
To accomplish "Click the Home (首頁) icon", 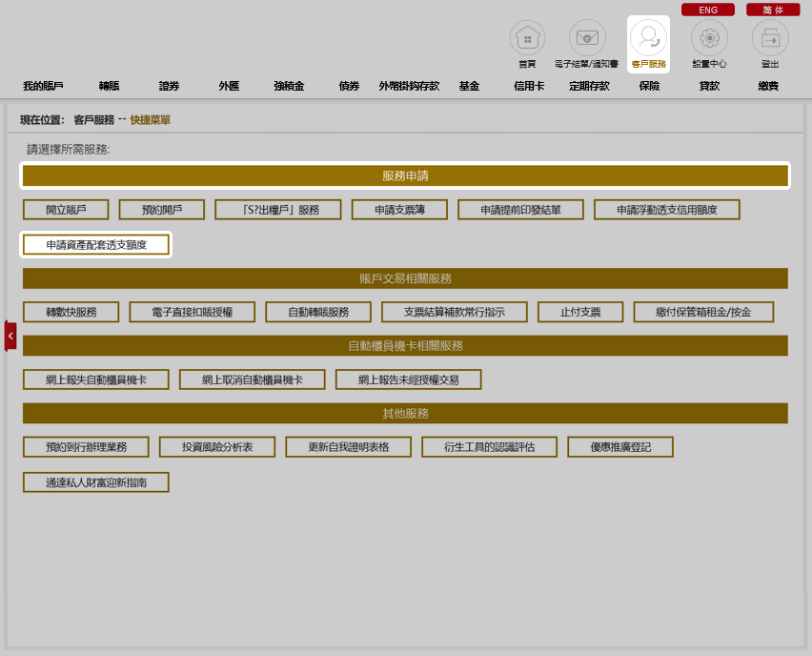I will [527, 38].
